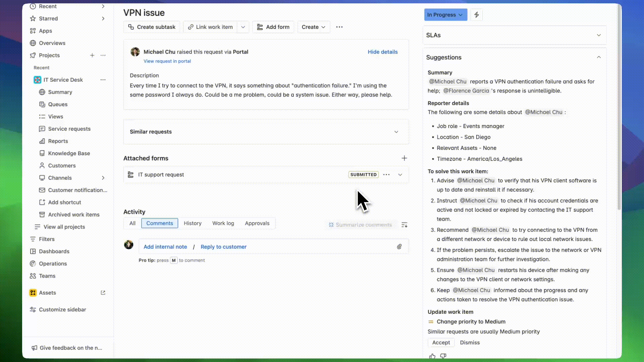Open IT Service Desk ellipsis menu
Viewport: 644px width, 362px height.
[x=103, y=80]
